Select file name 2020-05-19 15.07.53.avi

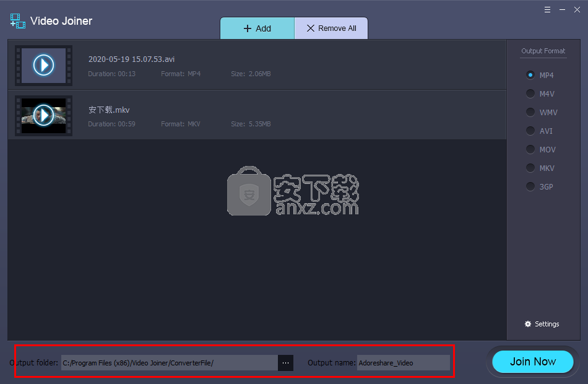click(x=132, y=59)
